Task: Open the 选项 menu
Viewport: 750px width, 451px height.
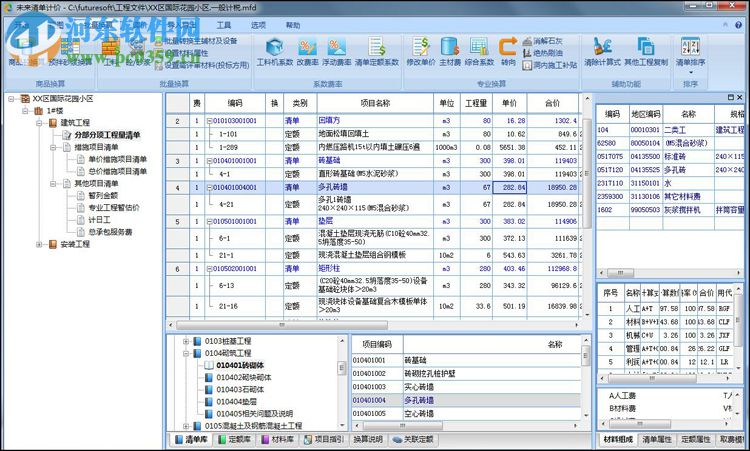Action: tap(258, 25)
